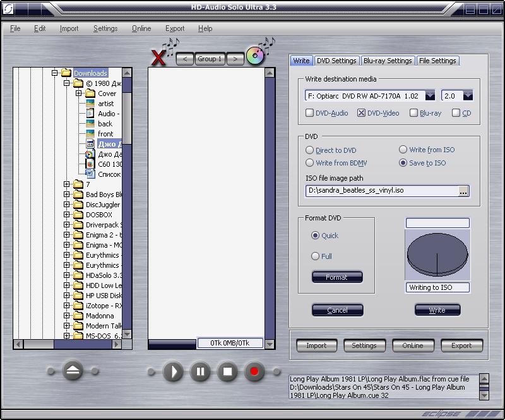The image size is (505, 420).
Task: Expand the Modern Talking folder node
Action: tap(67, 325)
